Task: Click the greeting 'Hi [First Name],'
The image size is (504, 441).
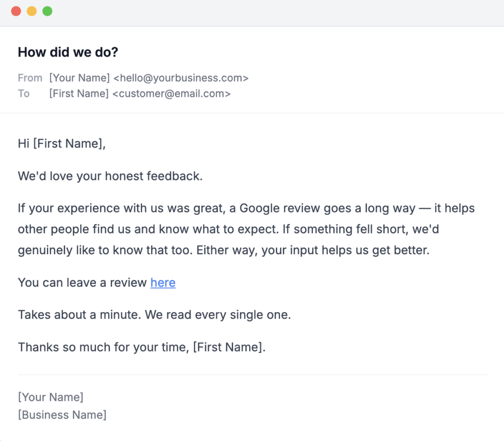Action: pos(62,144)
